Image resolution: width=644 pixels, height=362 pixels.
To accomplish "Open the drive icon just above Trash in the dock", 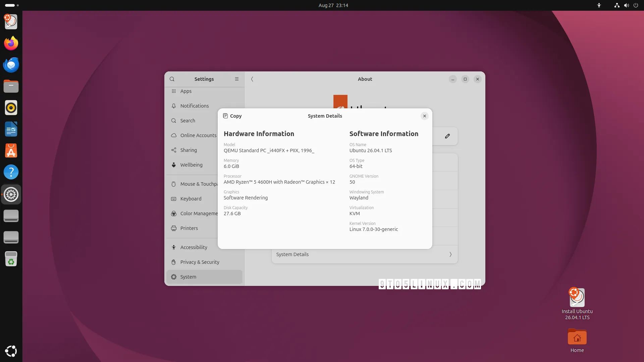I will click(11, 237).
